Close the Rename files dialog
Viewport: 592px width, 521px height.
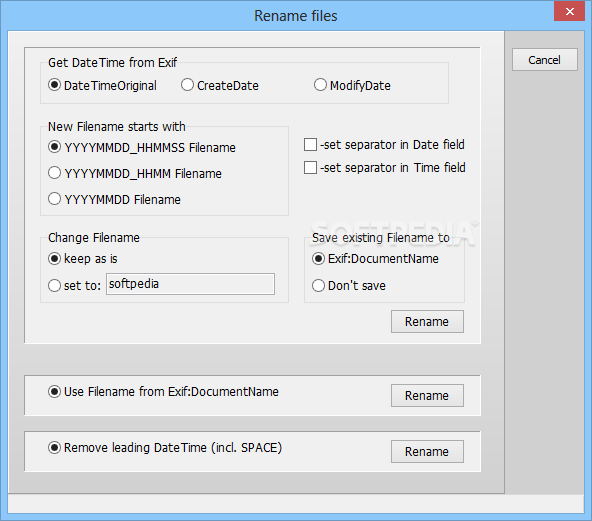569,11
